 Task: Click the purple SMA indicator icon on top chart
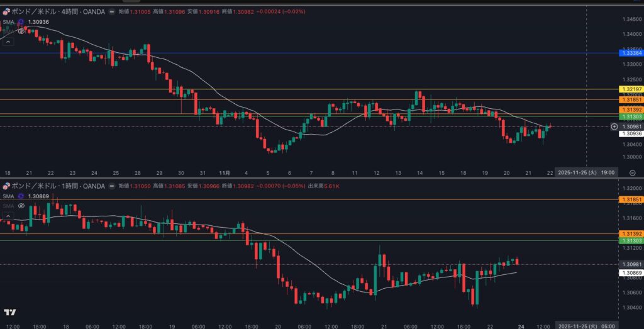tap(21, 21)
